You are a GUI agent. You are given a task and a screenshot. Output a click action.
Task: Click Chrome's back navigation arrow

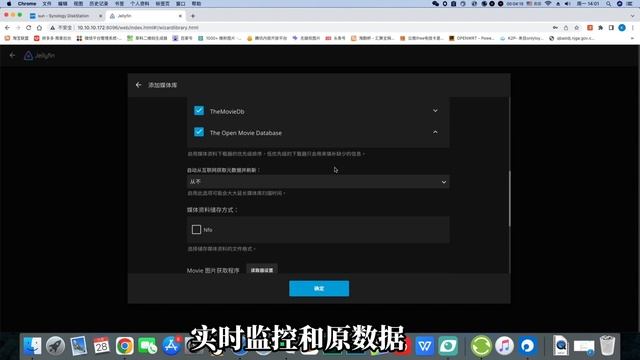point(7,27)
